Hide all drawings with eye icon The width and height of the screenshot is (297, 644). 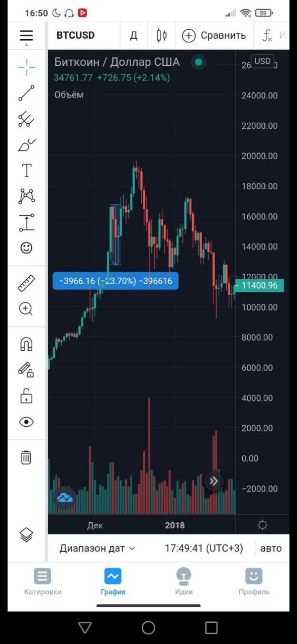tap(26, 422)
